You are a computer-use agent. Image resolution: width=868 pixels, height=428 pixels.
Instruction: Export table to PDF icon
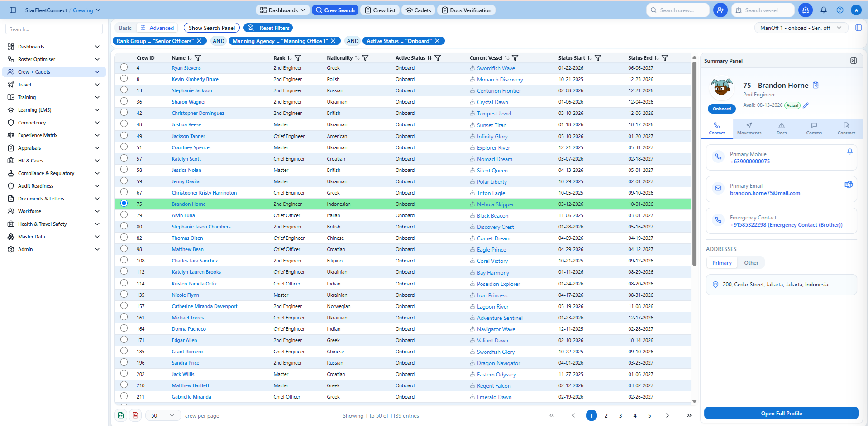pos(135,415)
